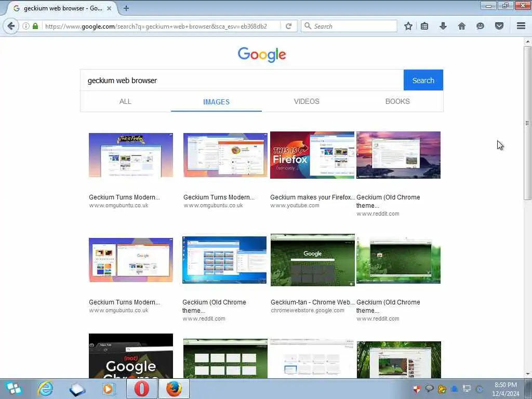
Task: Click the green padlock security icon
Action: click(x=35, y=26)
